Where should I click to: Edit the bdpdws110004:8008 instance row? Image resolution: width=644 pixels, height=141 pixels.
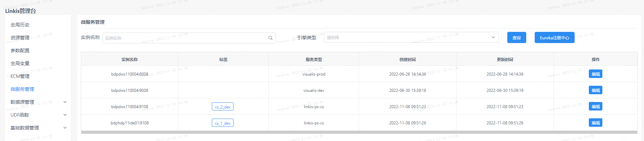click(x=595, y=74)
